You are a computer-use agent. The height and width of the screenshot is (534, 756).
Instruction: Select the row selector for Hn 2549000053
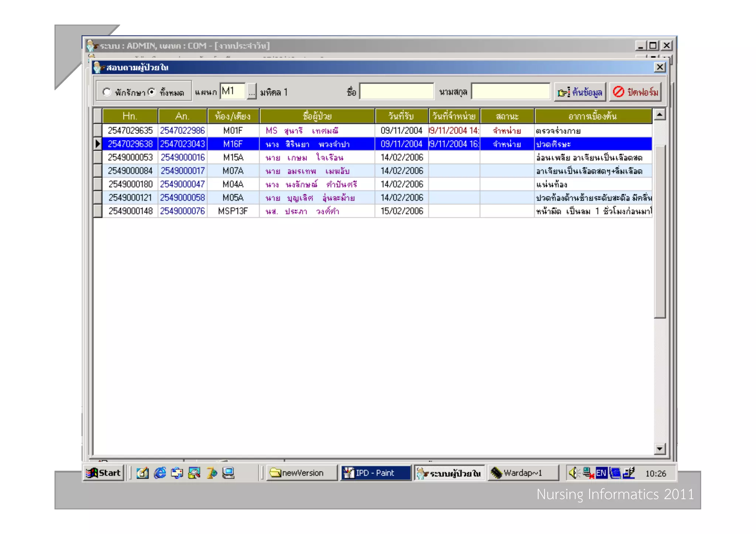coord(98,158)
